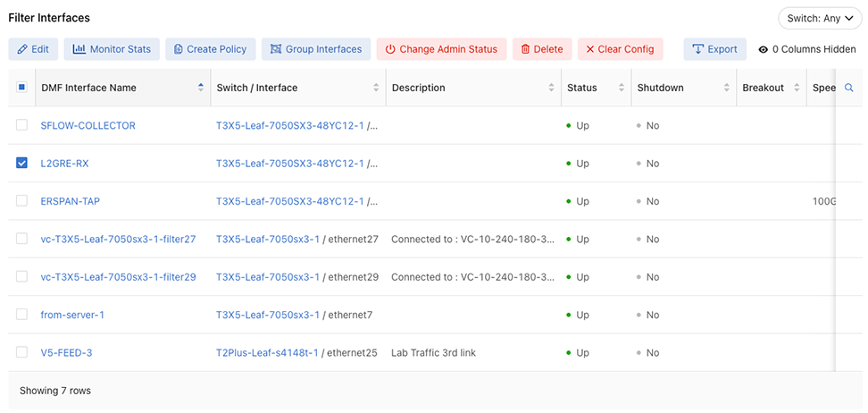Select the SFLOW-COLLECTOR row checkbox

click(x=21, y=125)
